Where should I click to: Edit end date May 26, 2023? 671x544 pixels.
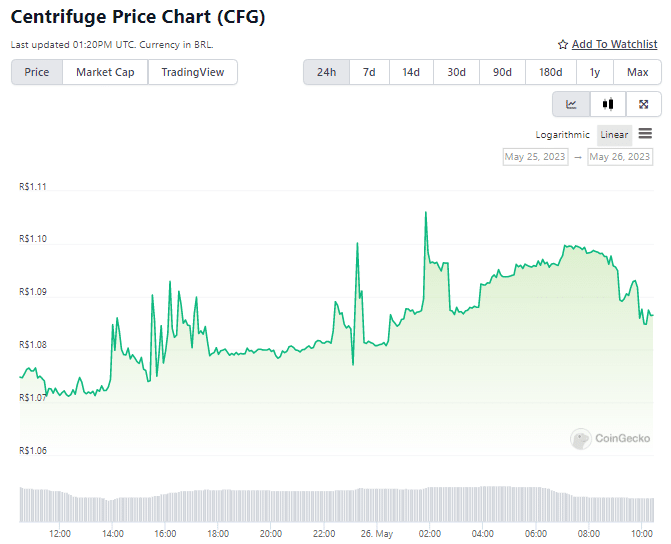click(x=620, y=157)
